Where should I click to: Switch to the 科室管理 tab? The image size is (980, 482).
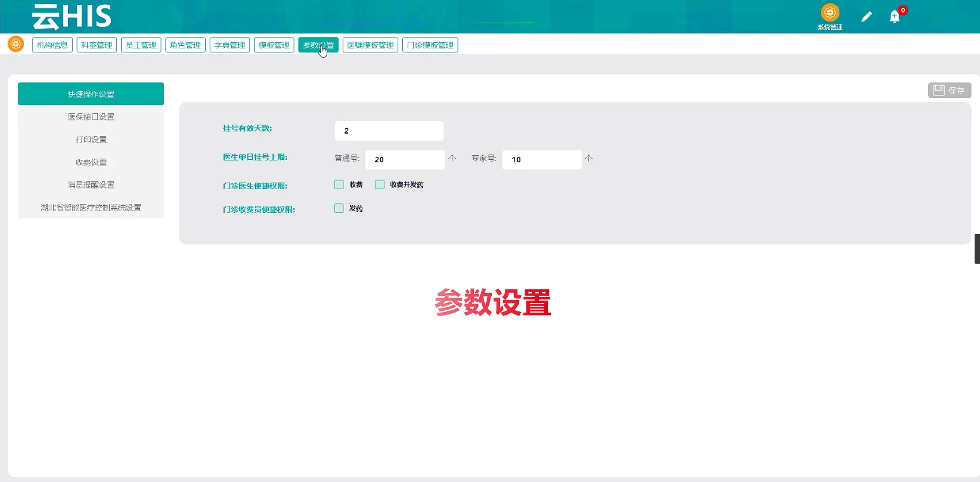click(97, 45)
